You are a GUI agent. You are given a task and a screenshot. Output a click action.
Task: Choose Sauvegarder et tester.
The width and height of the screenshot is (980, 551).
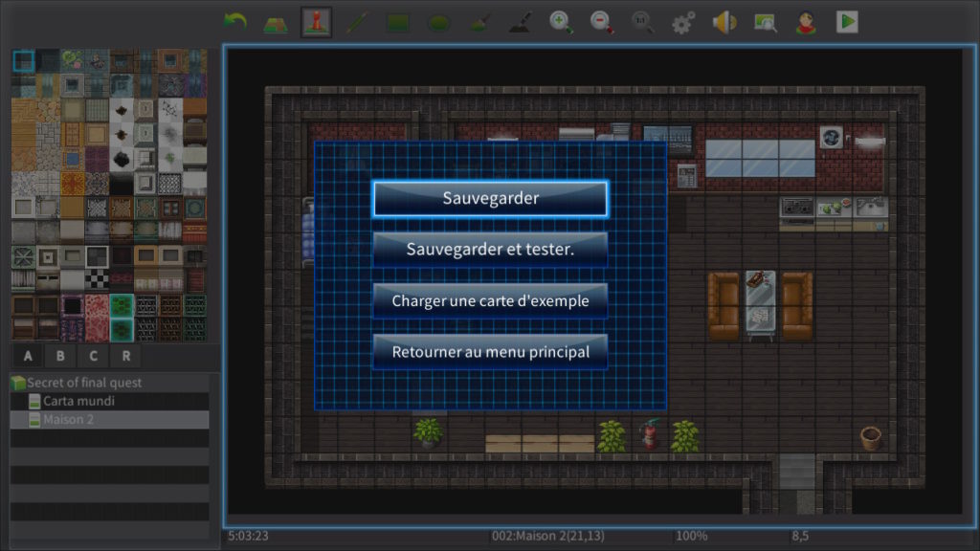(x=490, y=250)
